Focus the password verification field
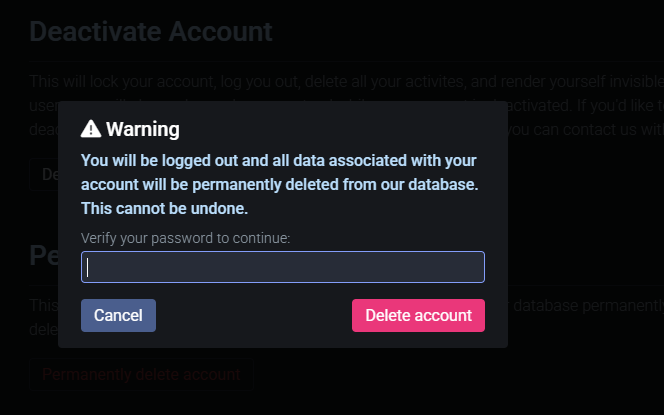 click(x=283, y=267)
